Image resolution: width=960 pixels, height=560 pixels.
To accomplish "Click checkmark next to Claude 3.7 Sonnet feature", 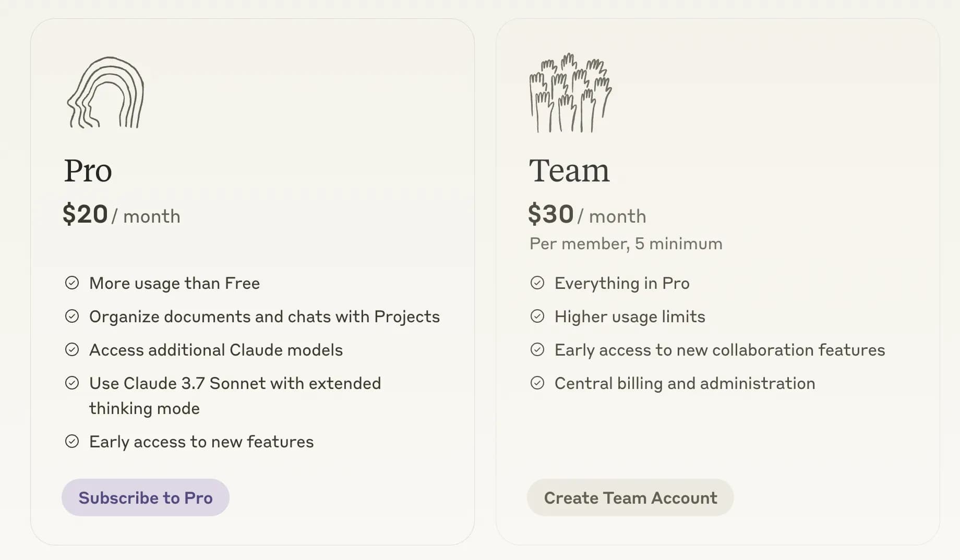I will coord(72,383).
